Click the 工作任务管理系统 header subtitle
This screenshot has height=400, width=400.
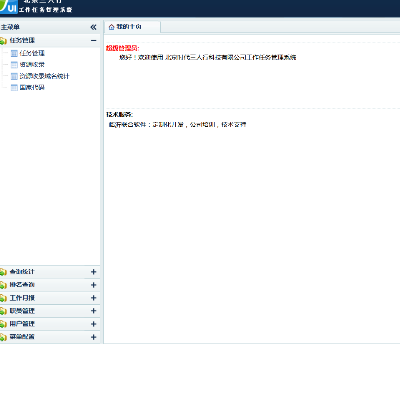pyautogui.click(x=45, y=9)
